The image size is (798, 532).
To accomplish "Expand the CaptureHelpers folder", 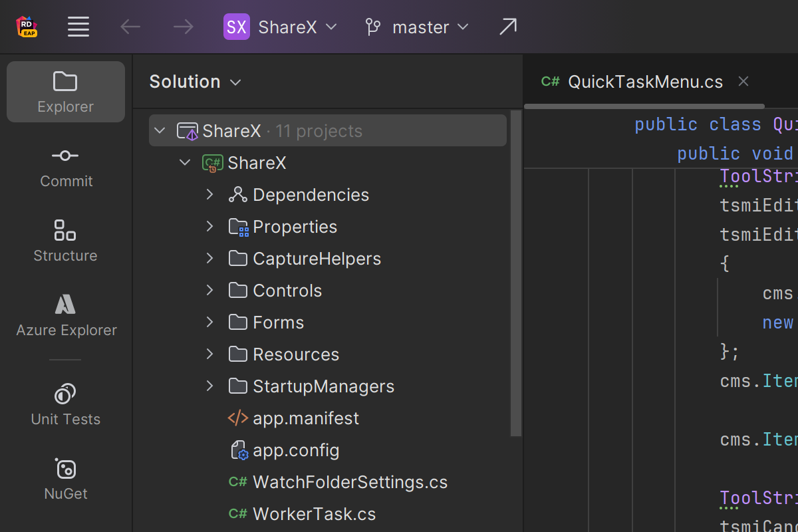I will tap(209, 258).
